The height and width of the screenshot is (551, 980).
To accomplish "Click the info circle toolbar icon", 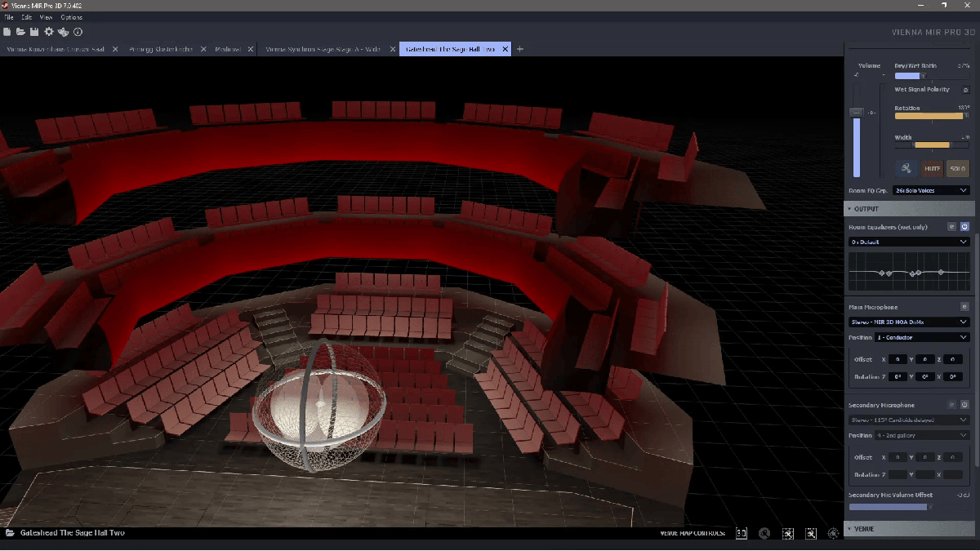I will [x=78, y=32].
